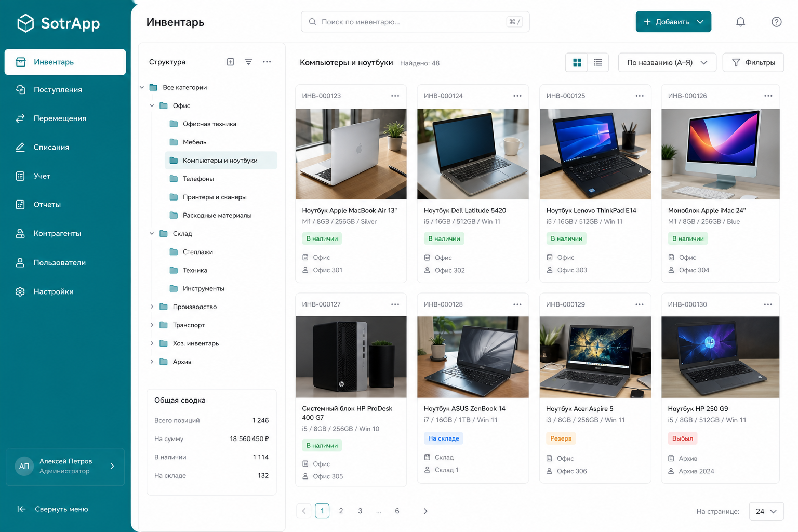Open Поступления section
The width and height of the screenshot is (798, 532).
(65, 90)
